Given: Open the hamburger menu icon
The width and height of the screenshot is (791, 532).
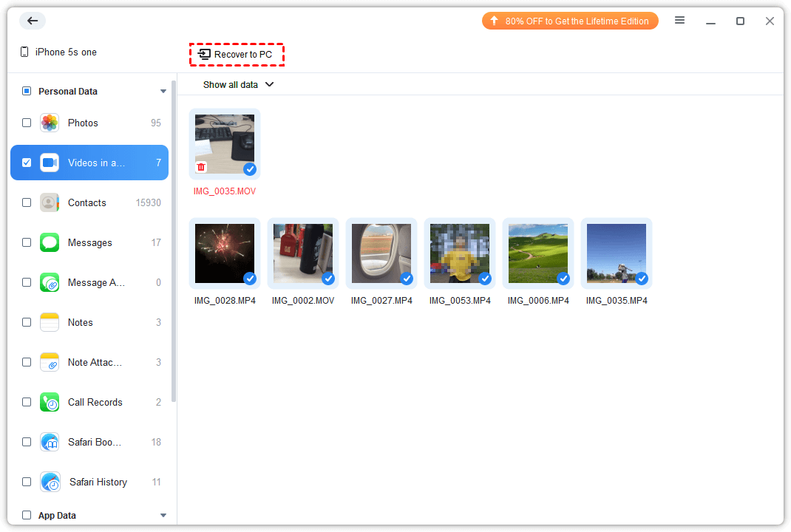Looking at the screenshot, I should [x=679, y=21].
